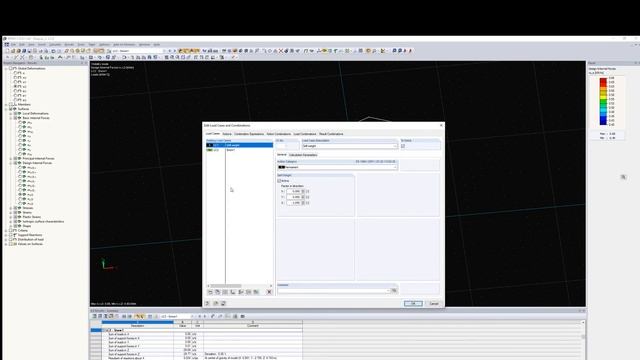Expand the Support Reactions tree node
The width and height of the screenshot is (640, 360).
click(x=7, y=235)
